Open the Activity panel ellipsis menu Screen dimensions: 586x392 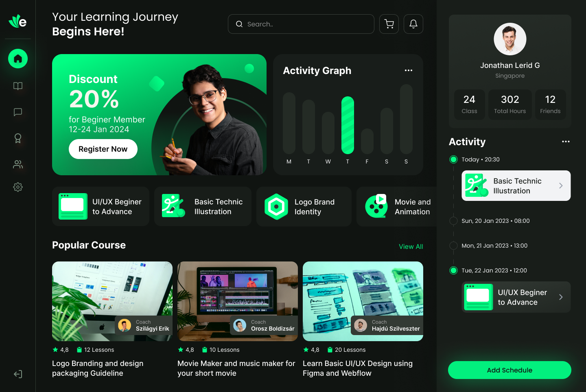point(566,142)
